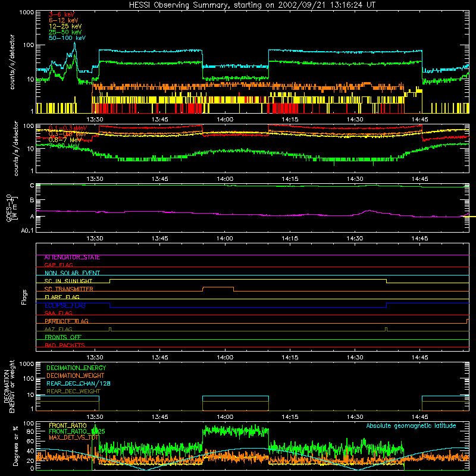Screen dimensions: 476x476
Task: Click the green FRONT_RATIO_1225 legend label
Action: 77,431
